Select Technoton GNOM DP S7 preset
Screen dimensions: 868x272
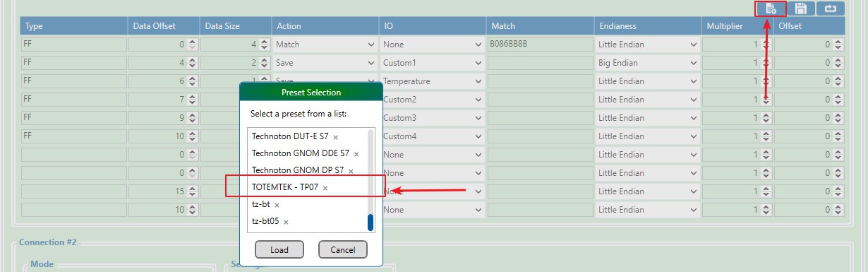coord(298,171)
